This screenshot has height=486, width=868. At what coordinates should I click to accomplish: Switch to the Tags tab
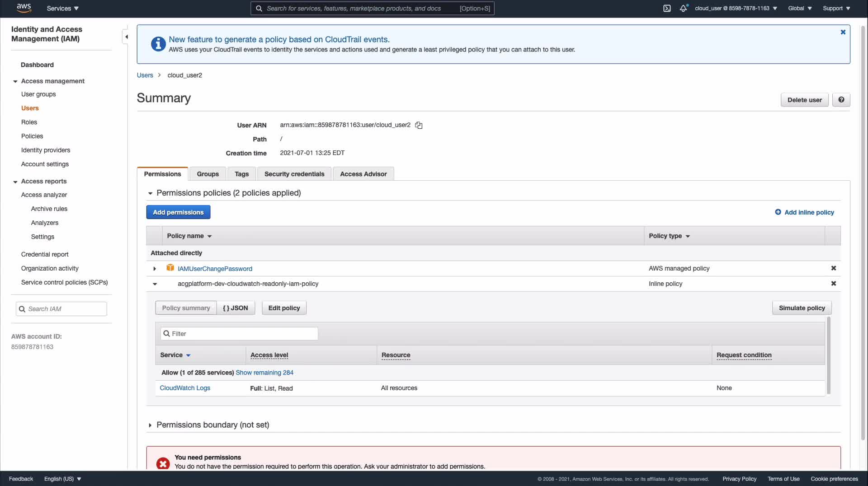(241, 174)
